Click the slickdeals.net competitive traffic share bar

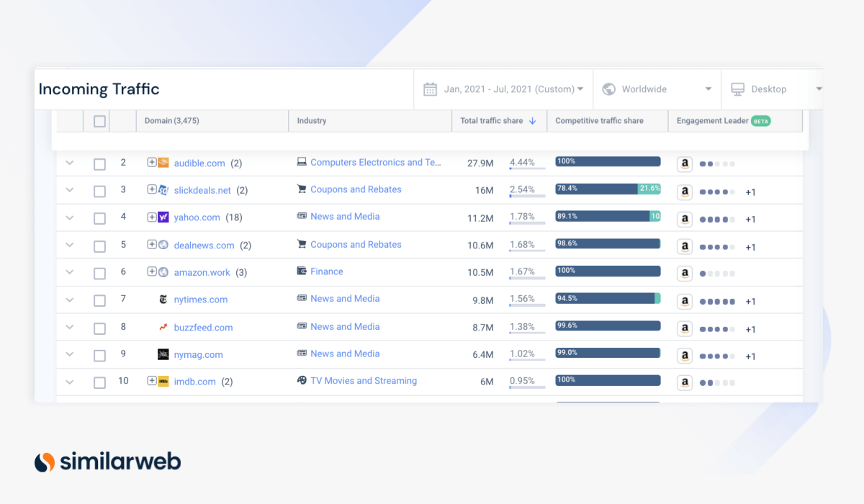click(608, 189)
